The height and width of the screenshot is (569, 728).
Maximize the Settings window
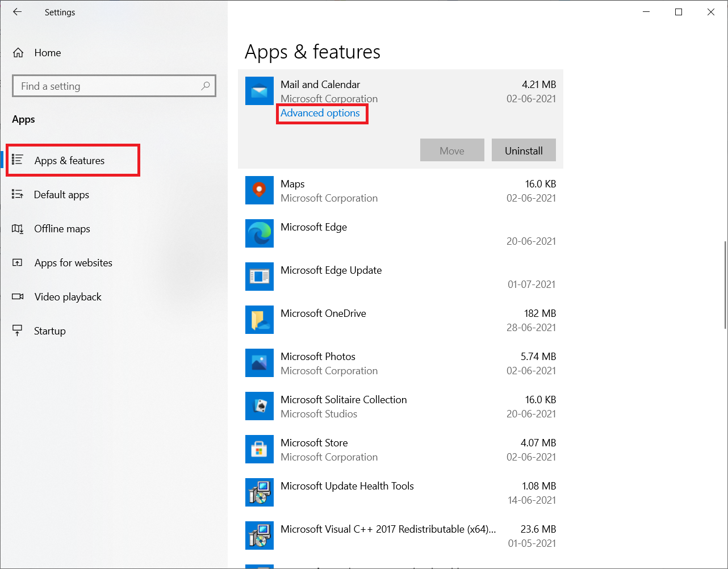click(679, 12)
